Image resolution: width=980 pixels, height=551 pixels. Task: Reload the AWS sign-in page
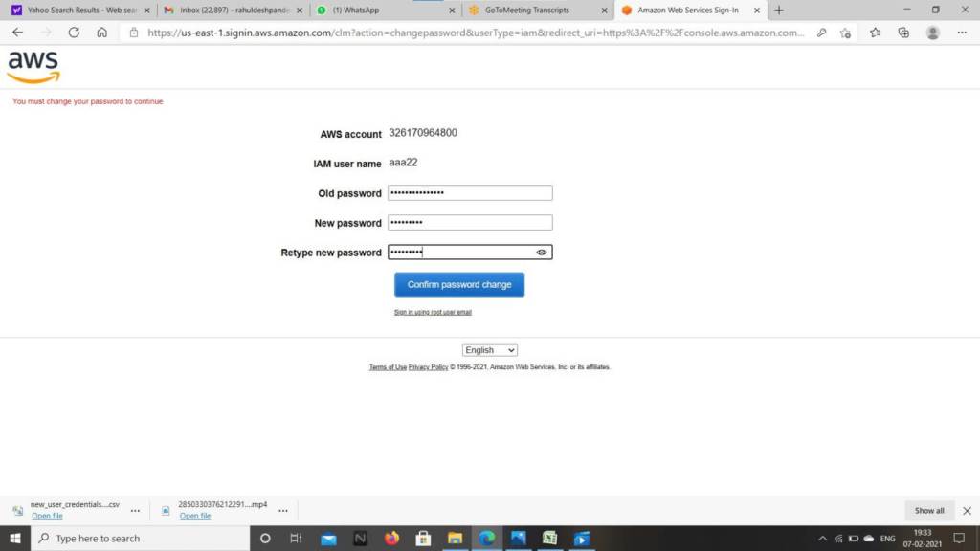point(74,33)
